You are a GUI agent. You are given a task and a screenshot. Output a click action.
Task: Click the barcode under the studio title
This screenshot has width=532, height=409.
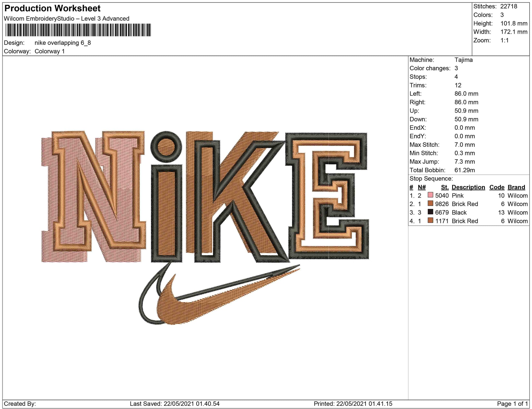click(78, 30)
